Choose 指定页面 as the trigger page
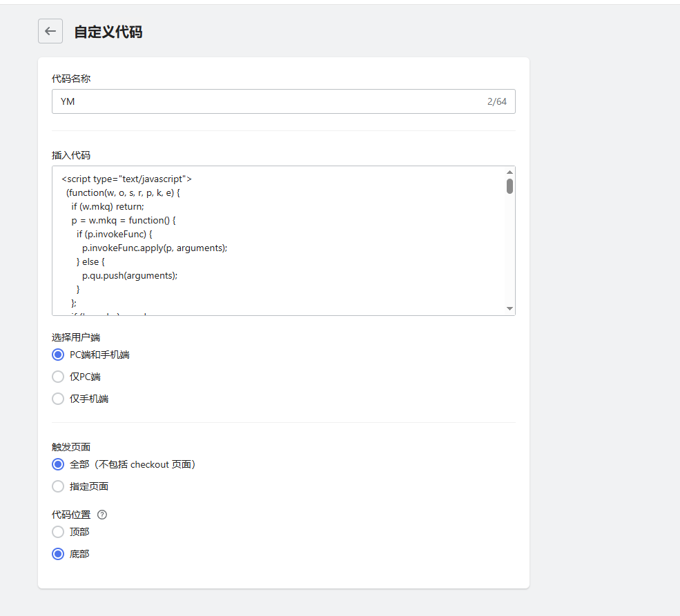This screenshot has height=616, width=680. (x=58, y=486)
